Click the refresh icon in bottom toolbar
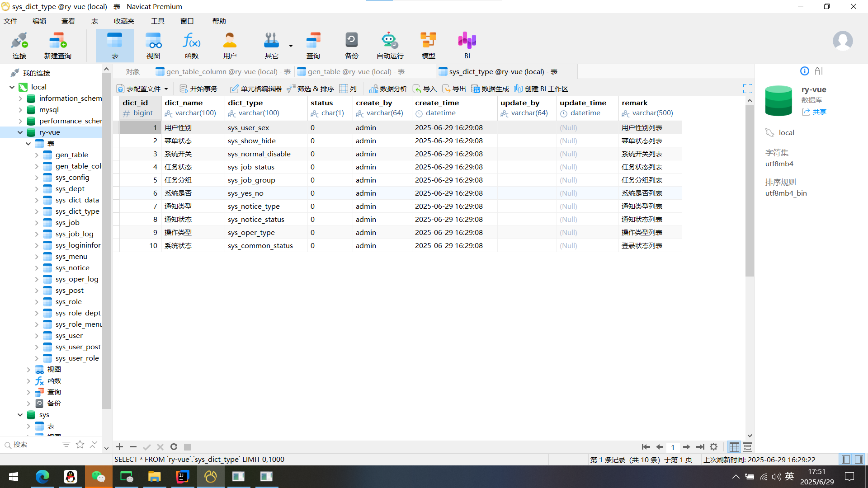This screenshot has width=868, height=488. tap(174, 447)
